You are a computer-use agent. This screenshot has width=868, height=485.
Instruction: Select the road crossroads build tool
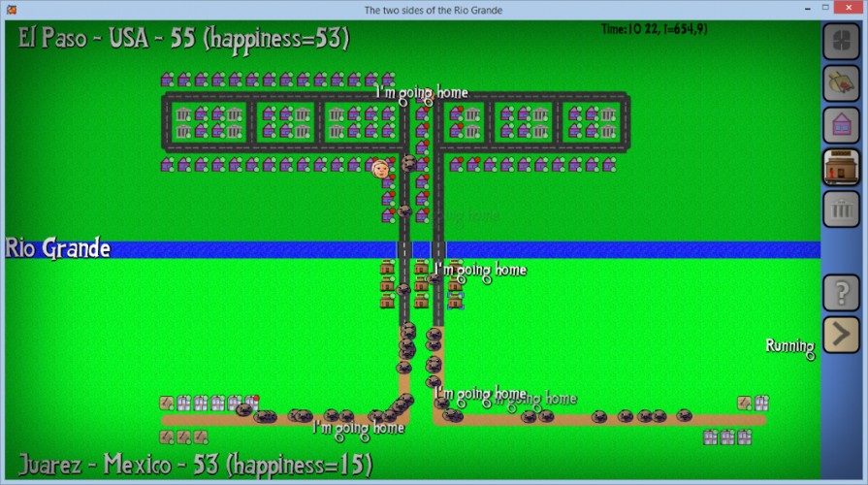click(841, 41)
